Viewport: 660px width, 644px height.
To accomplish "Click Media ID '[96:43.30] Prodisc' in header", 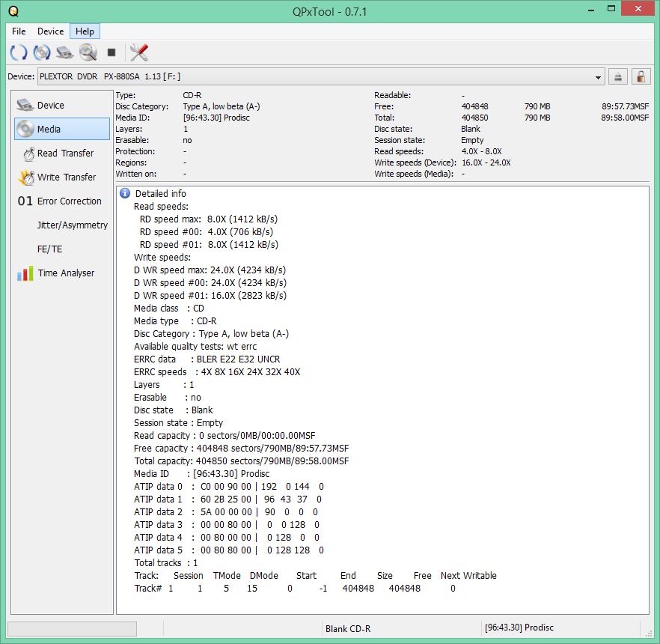I will click(x=216, y=118).
